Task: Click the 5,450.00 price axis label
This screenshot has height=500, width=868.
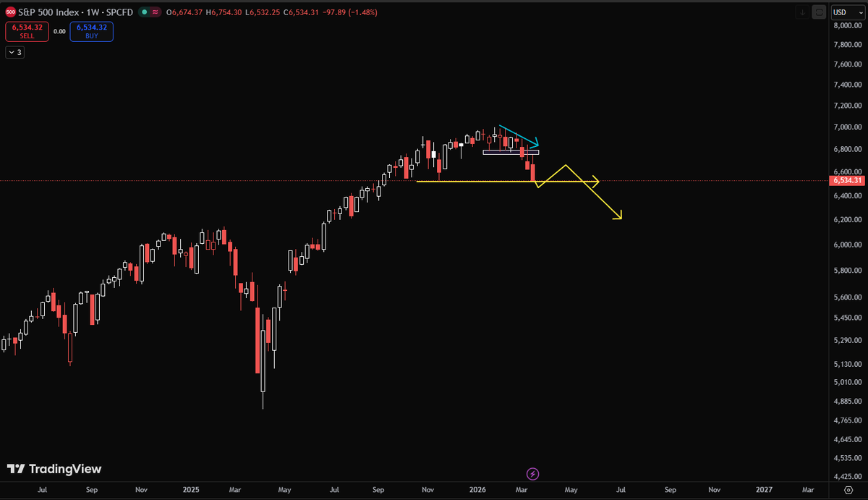Action: tap(848, 318)
